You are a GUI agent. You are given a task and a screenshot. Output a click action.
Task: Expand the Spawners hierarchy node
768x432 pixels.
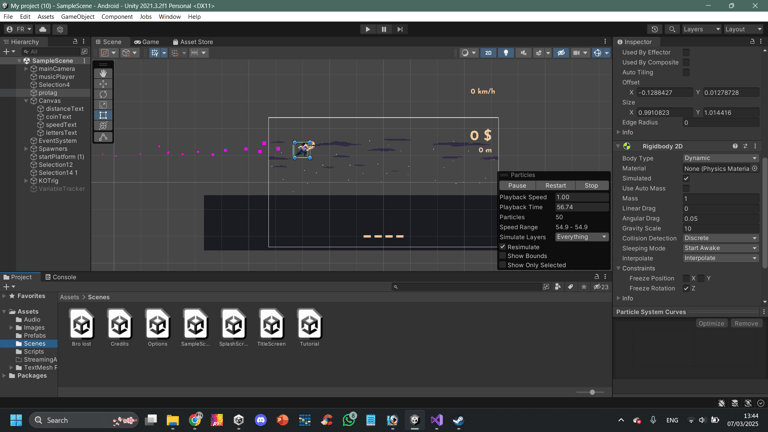click(26, 149)
